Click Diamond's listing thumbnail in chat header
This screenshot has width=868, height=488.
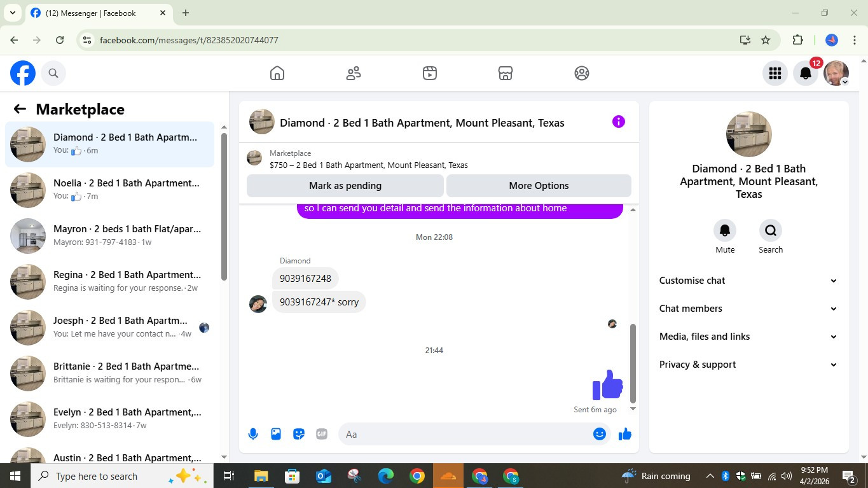coord(261,122)
